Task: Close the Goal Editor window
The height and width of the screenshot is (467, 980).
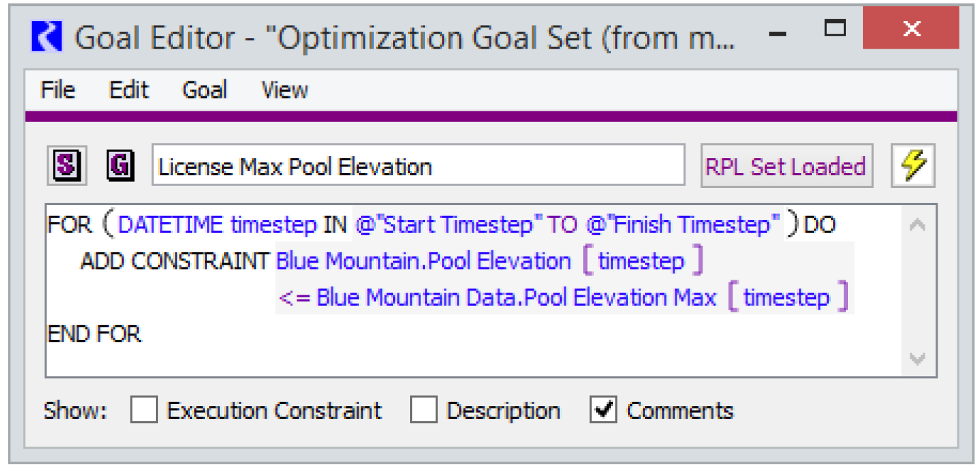Action: 911,29
